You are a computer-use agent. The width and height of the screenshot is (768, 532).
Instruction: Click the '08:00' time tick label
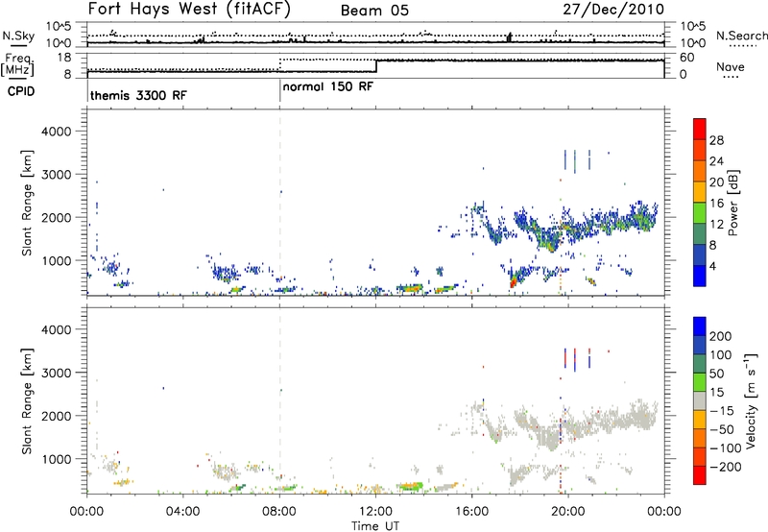click(x=279, y=512)
